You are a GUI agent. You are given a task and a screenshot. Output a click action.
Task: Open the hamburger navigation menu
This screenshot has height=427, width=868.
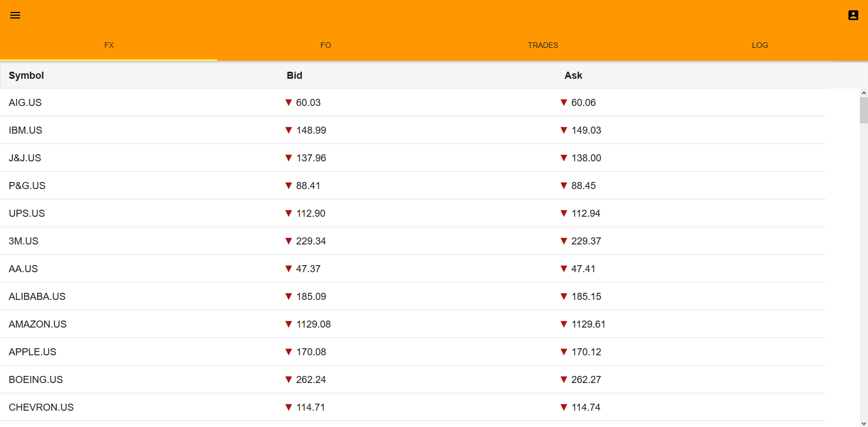pyautogui.click(x=15, y=15)
